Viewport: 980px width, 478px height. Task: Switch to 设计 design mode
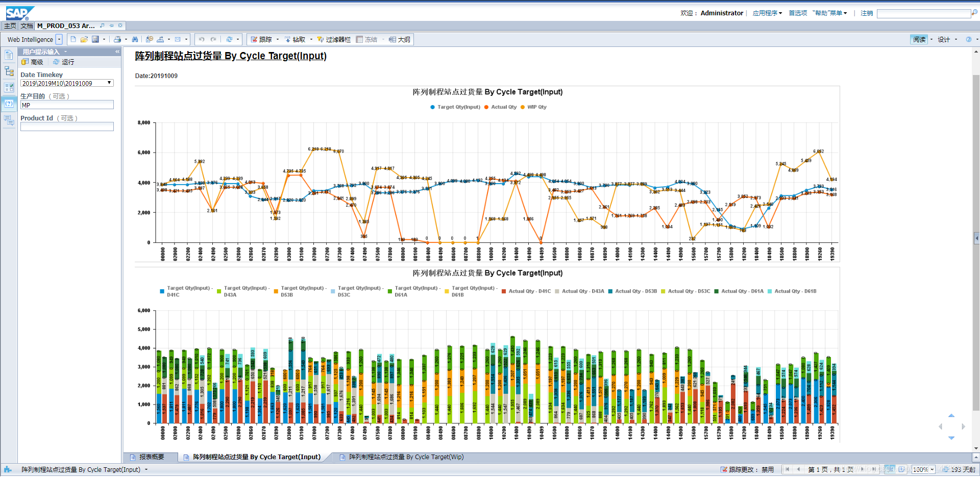944,39
